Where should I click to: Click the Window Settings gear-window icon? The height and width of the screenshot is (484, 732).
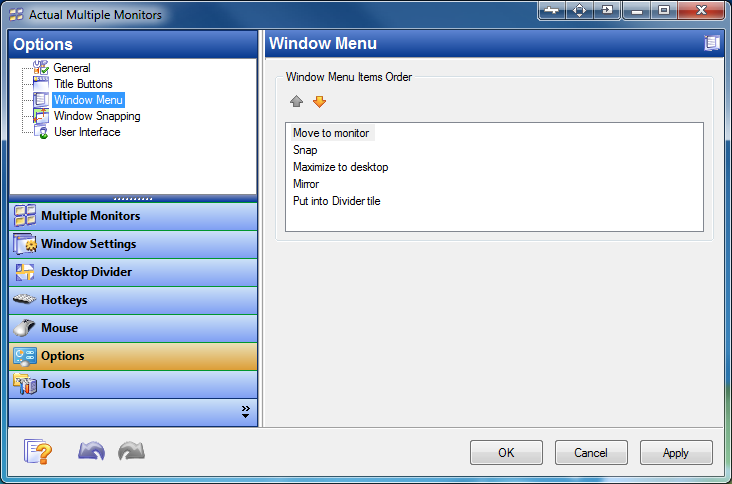pyautogui.click(x=25, y=244)
